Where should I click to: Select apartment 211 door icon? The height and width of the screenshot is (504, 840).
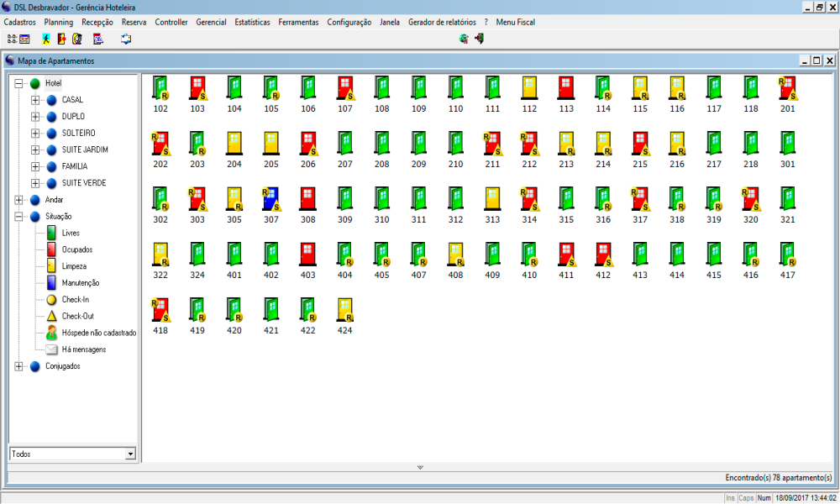[492, 144]
